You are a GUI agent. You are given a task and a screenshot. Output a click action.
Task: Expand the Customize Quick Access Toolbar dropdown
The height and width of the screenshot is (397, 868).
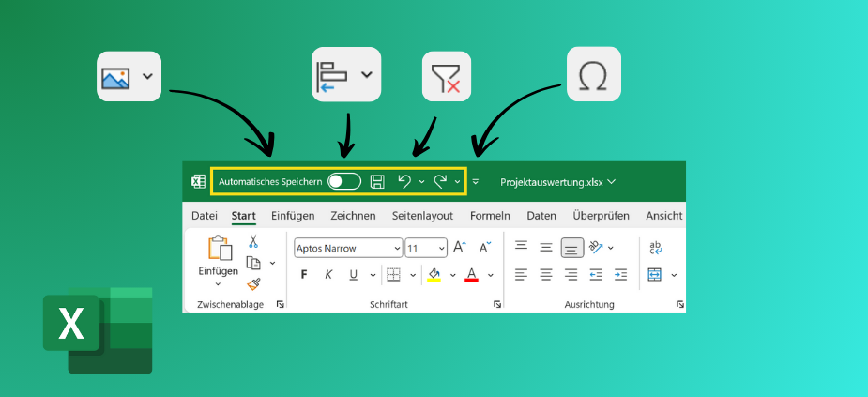[476, 181]
